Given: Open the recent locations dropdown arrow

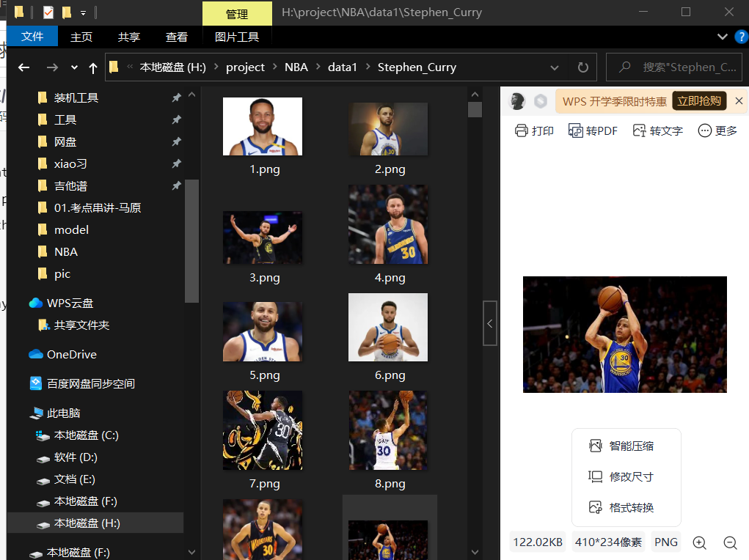Looking at the screenshot, I should click(x=74, y=67).
